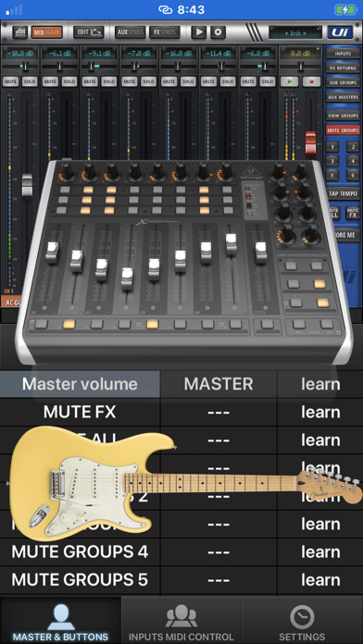Show AUX MASTERS in the side panel
The height and width of the screenshot is (644, 363).
343,97
